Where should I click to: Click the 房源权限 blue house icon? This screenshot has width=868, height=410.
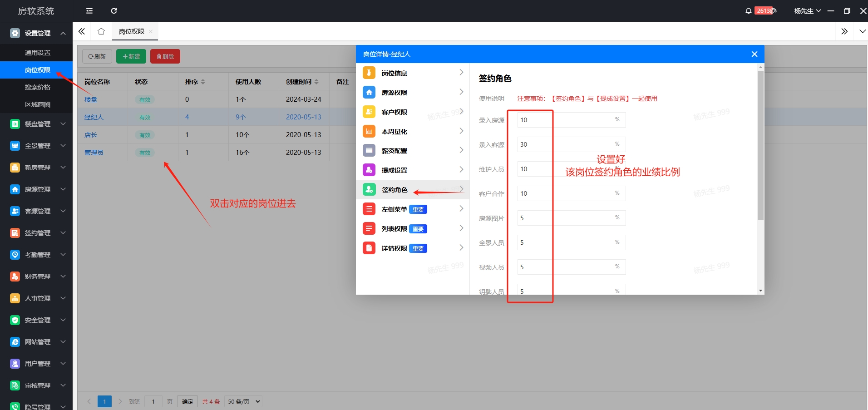pos(369,92)
